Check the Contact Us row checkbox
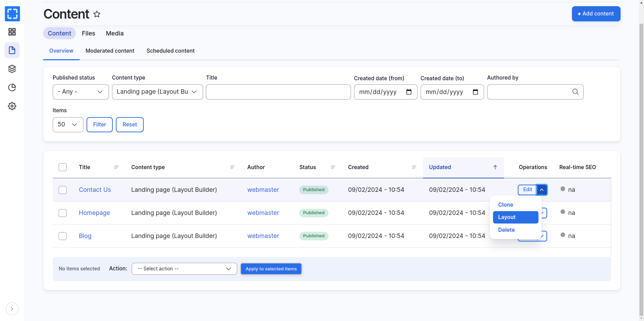This screenshot has width=644, height=321. (62, 190)
